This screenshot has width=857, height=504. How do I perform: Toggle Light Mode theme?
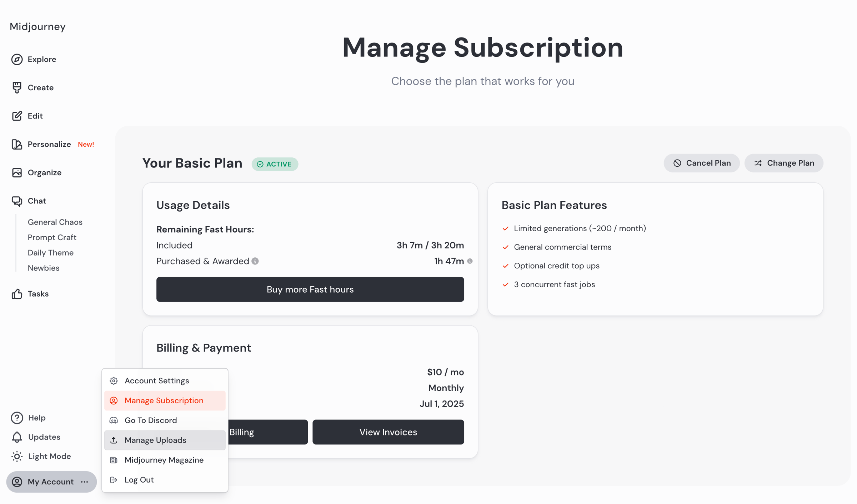pyautogui.click(x=41, y=456)
